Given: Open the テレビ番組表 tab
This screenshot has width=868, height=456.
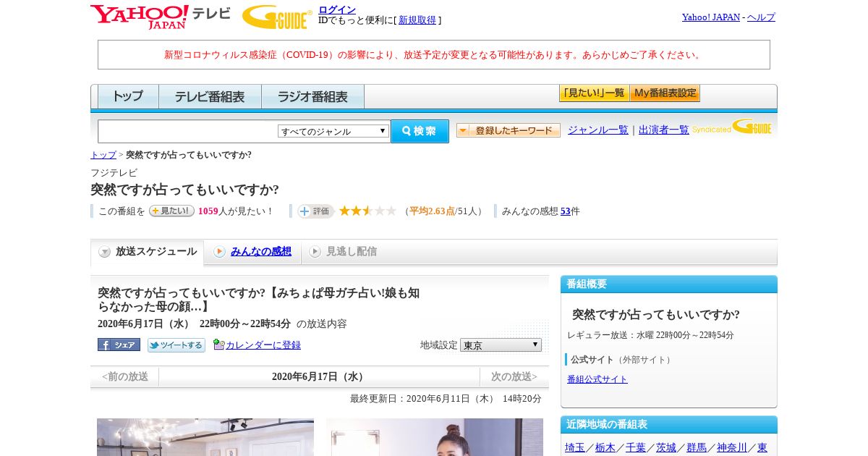Looking at the screenshot, I should click(210, 96).
